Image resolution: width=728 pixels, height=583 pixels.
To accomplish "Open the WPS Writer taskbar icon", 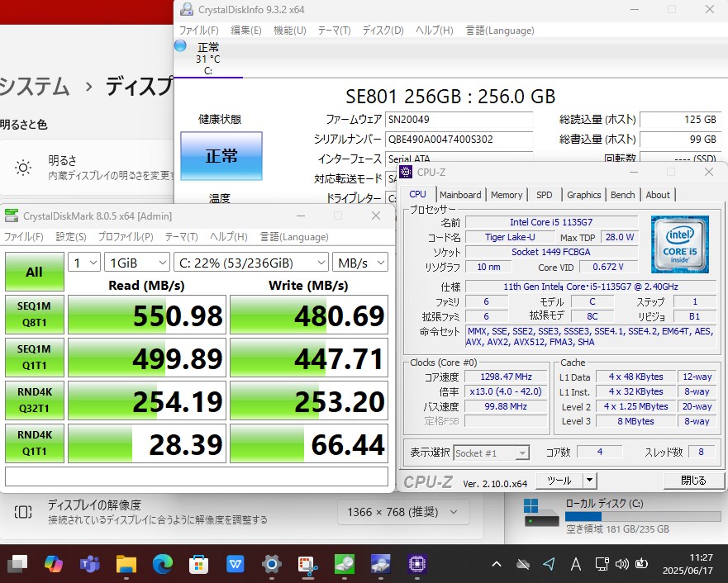I will pos(236,563).
